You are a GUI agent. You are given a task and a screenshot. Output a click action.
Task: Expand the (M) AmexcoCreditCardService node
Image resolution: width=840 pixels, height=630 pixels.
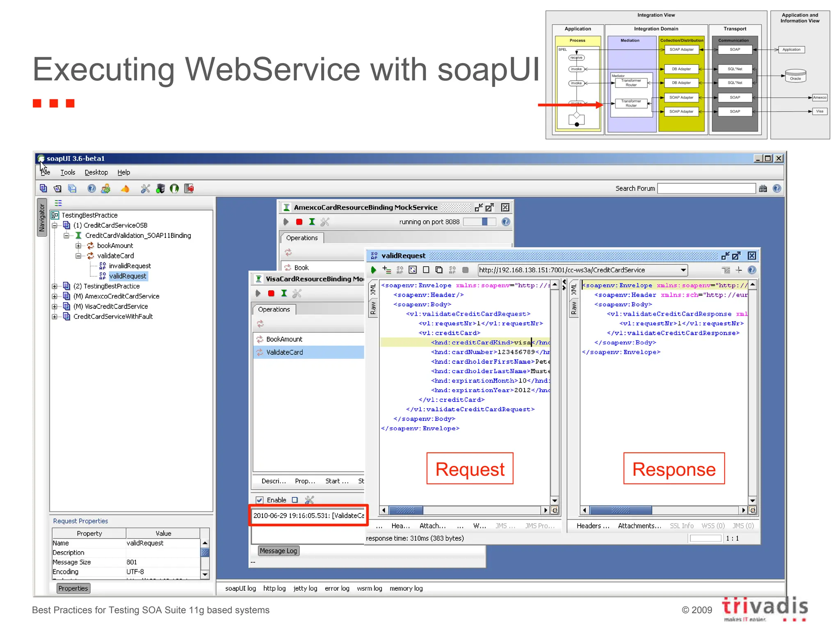(55, 296)
